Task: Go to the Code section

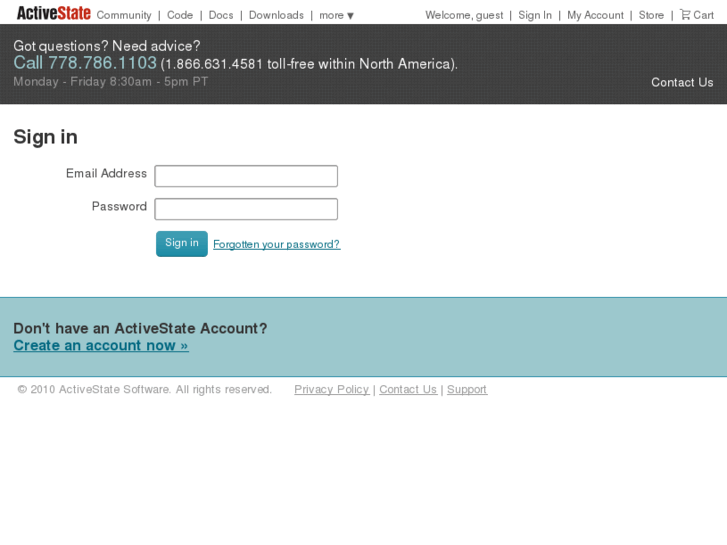Action: (180, 15)
